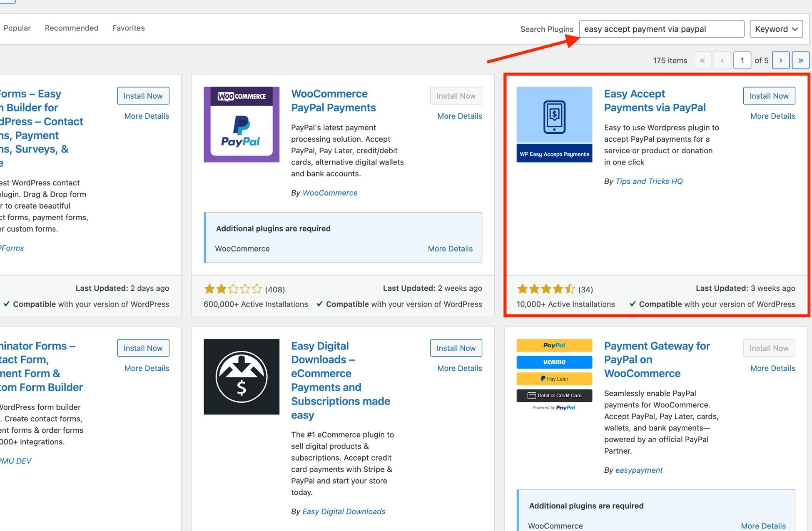Screen dimensions: 812x531
Task: Open More Details for Forminator Forms
Action: (147, 368)
